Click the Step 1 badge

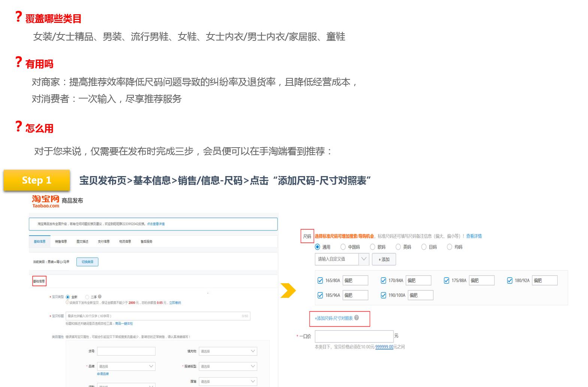37,180
